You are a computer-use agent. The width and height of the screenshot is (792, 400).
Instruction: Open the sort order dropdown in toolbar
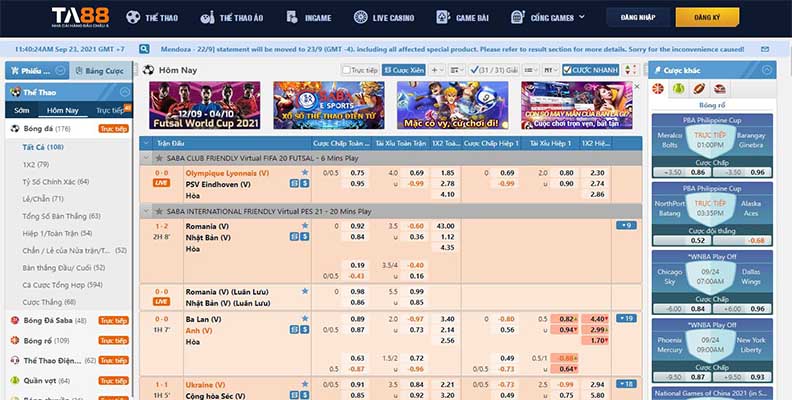(x=456, y=70)
